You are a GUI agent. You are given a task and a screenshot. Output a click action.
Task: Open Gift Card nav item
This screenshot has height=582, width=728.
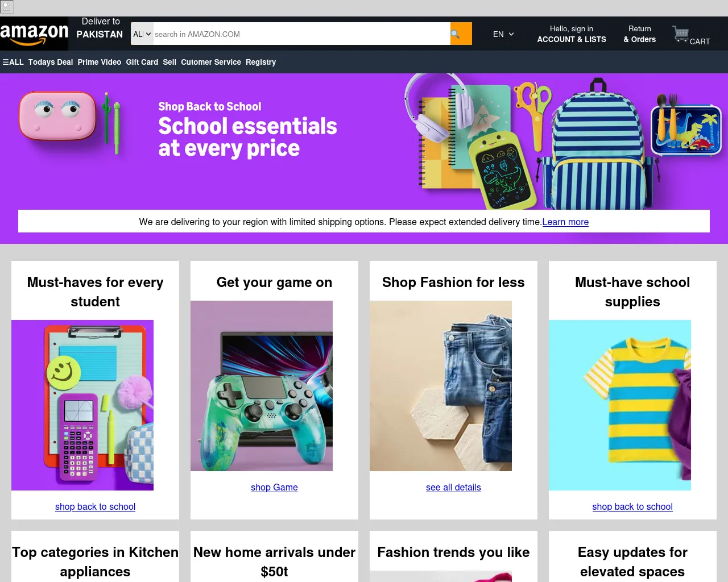click(x=142, y=62)
